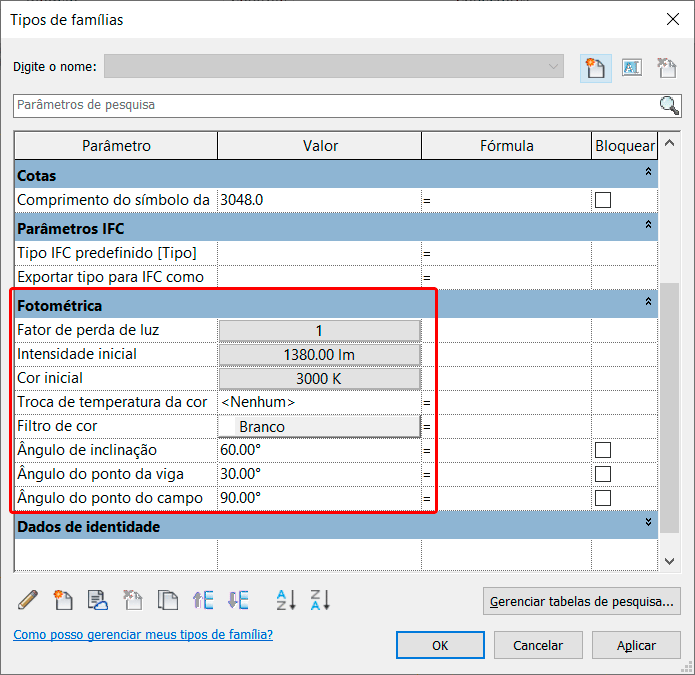Click the Valor column header
Viewport: 695px width, 675px height.
(x=320, y=146)
